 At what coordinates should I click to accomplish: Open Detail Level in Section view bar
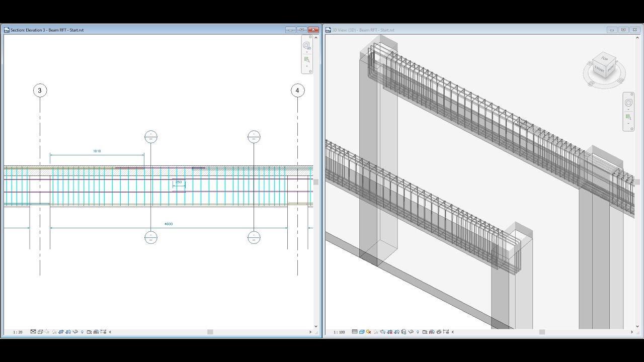[x=33, y=332]
